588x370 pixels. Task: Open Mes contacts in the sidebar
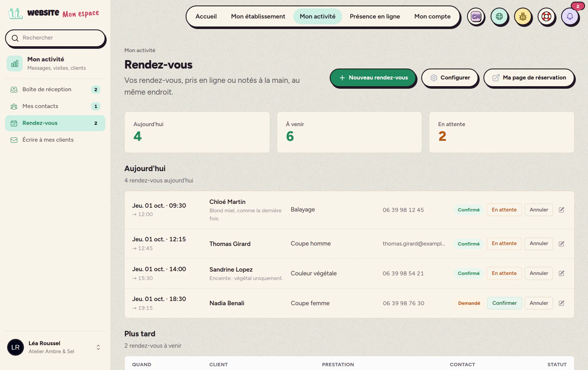tap(55, 106)
